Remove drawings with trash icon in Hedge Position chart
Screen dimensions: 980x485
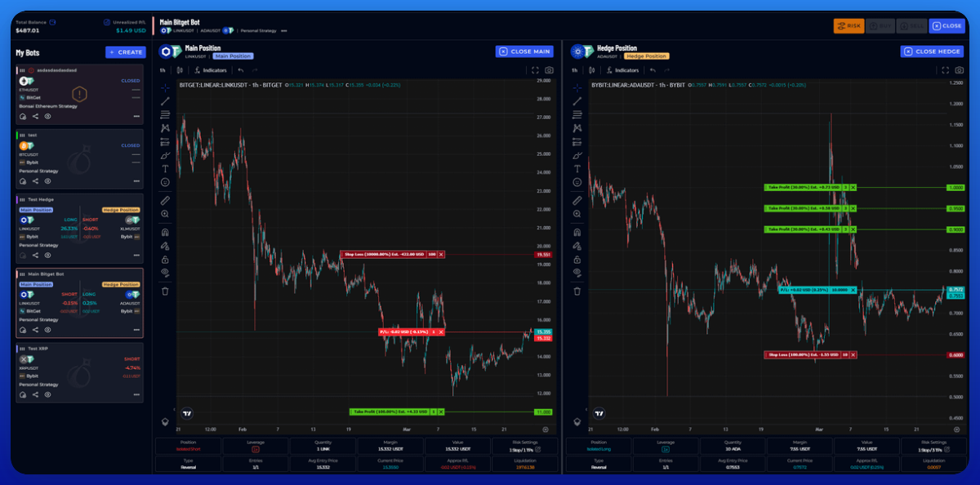coord(577,291)
